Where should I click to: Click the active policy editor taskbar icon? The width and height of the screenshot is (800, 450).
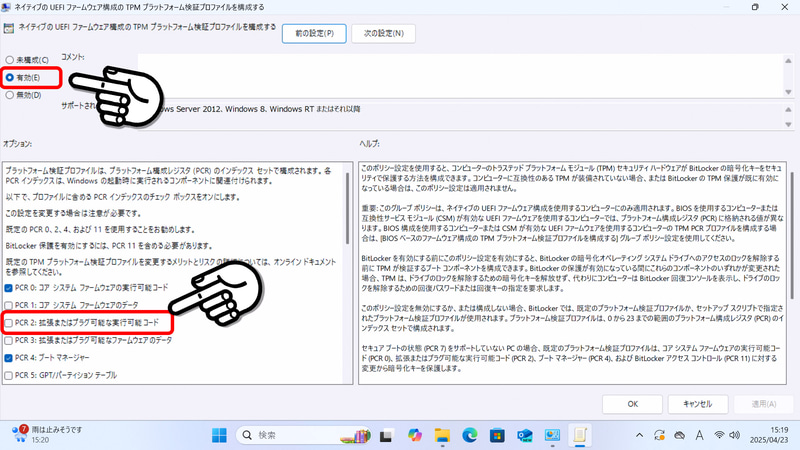click(580, 435)
